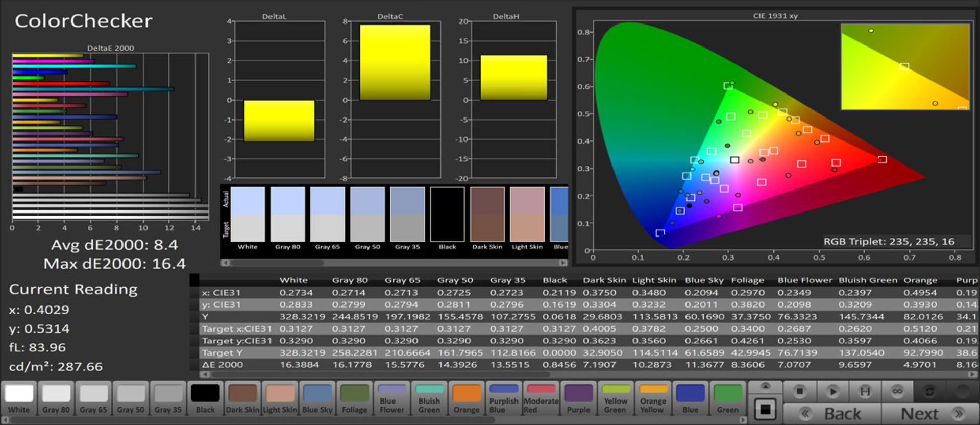
Task: Start continuous reading with the infinity icon
Action: pos(897,392)
